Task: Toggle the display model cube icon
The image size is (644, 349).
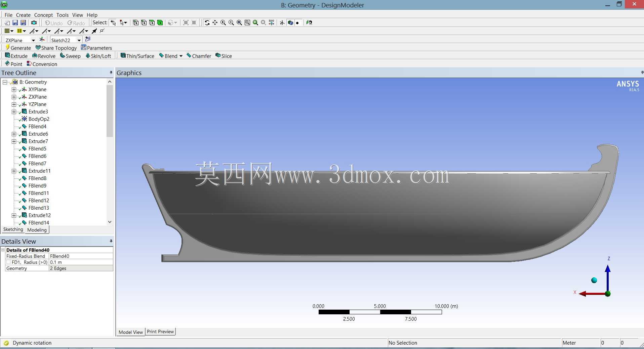Action: (290, 23)
